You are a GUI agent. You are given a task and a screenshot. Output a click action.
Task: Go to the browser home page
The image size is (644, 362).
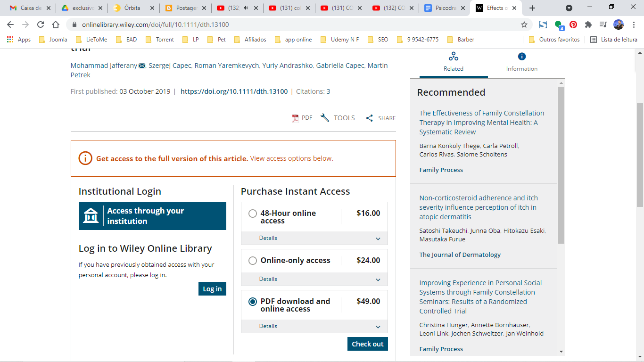click(x=56, y=25)
